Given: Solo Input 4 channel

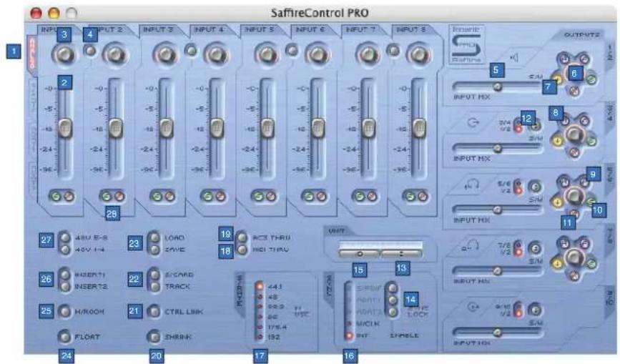Looking at the screenshot, I should click(x=207, y=196).
